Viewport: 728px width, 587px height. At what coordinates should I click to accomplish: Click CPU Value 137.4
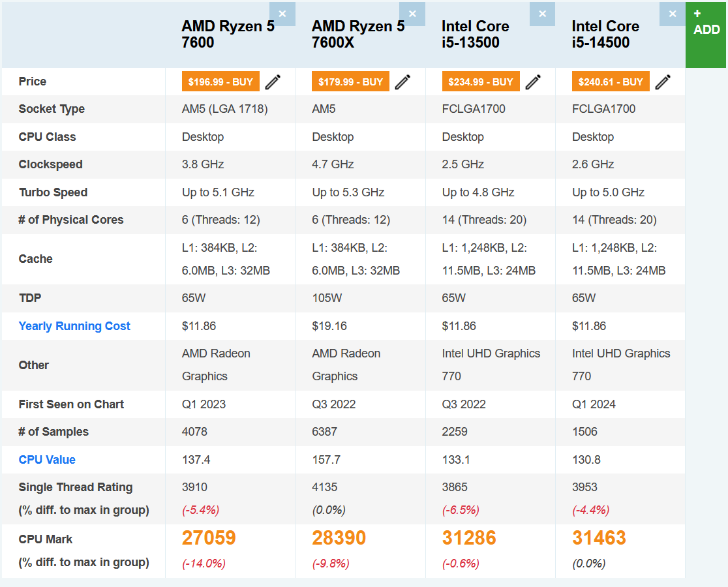(x=196, y=460)
